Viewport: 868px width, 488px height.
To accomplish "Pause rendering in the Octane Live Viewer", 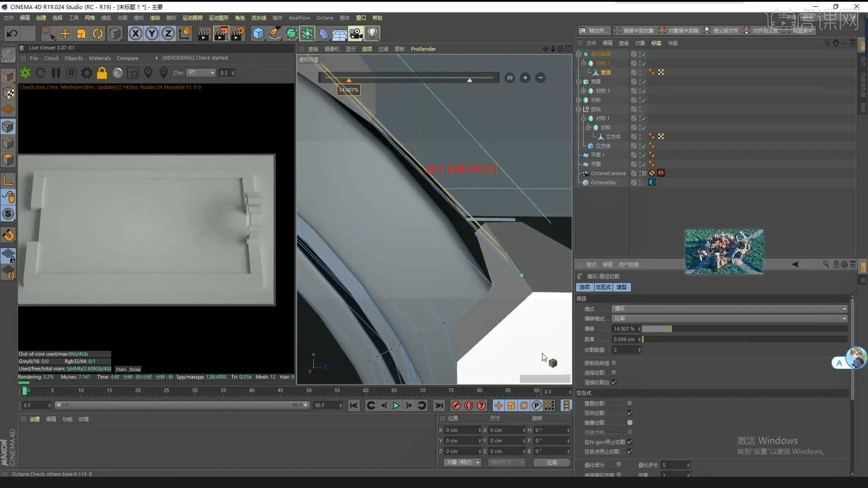I will point(56,73).
